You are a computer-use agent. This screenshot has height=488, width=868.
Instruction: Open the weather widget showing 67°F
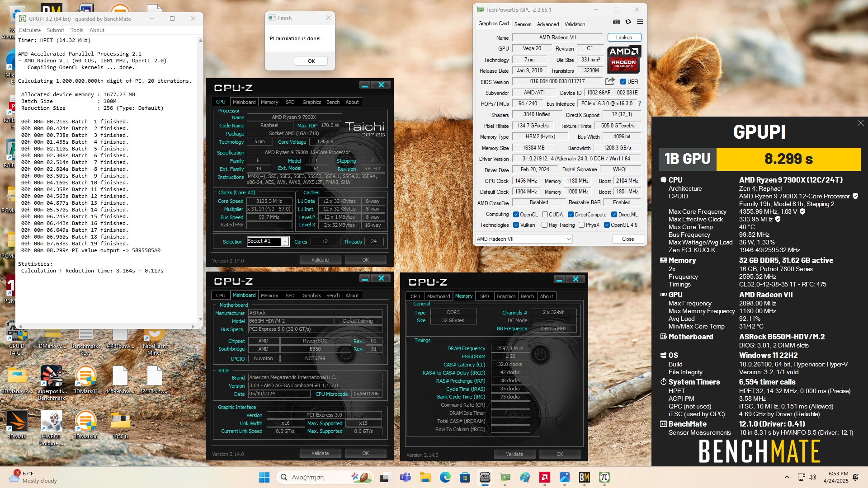click(x=34, y=477)
